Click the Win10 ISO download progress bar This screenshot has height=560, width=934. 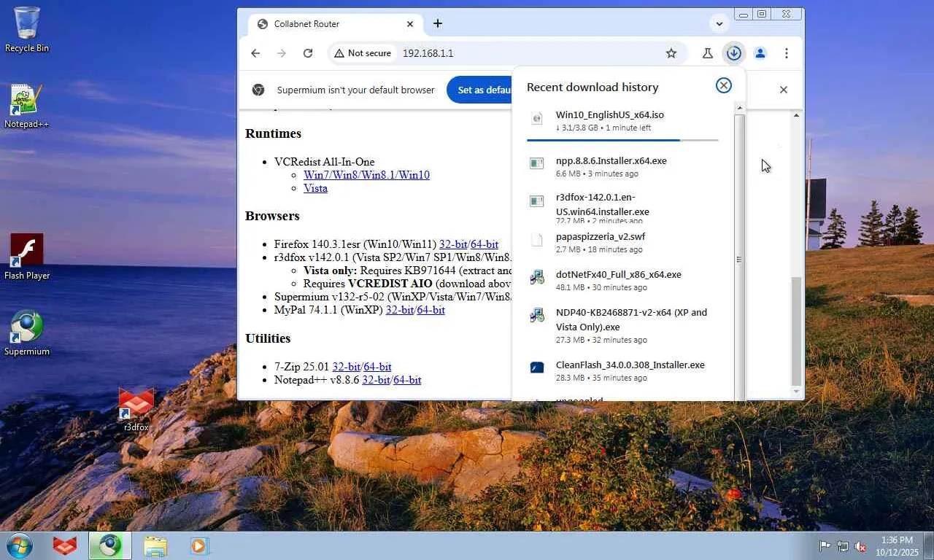tap(622, 139)
